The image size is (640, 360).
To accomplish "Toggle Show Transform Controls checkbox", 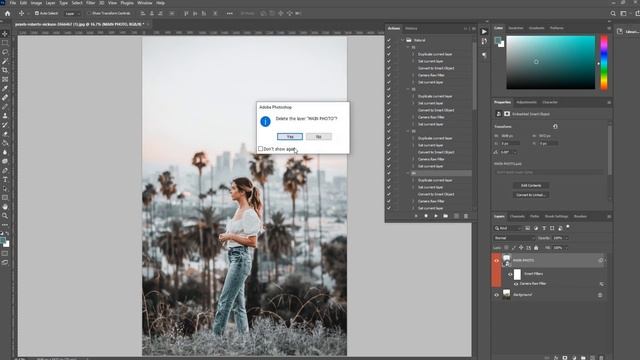I will (x=89, y=13).
